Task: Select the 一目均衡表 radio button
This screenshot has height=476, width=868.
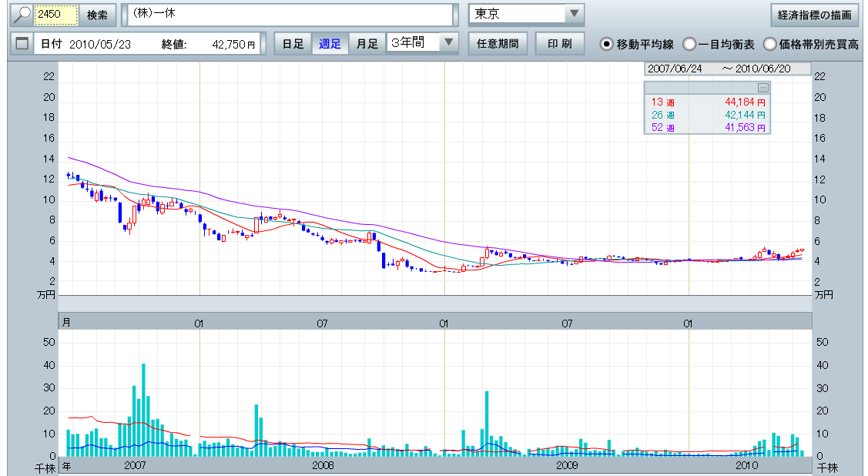Action: tap(689, 44)
